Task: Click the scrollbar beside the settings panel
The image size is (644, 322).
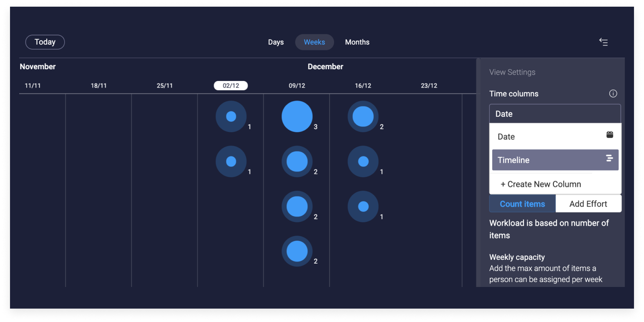Action: pos(478,173)
